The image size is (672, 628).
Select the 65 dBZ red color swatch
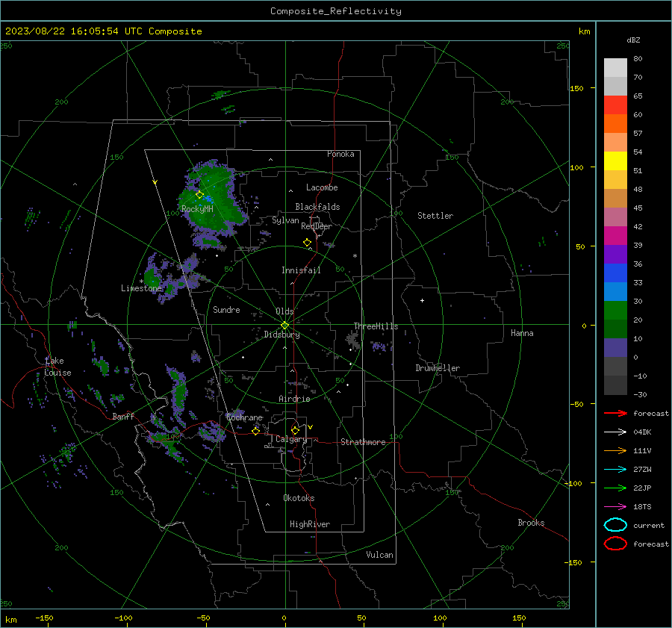tap(615, 105)
